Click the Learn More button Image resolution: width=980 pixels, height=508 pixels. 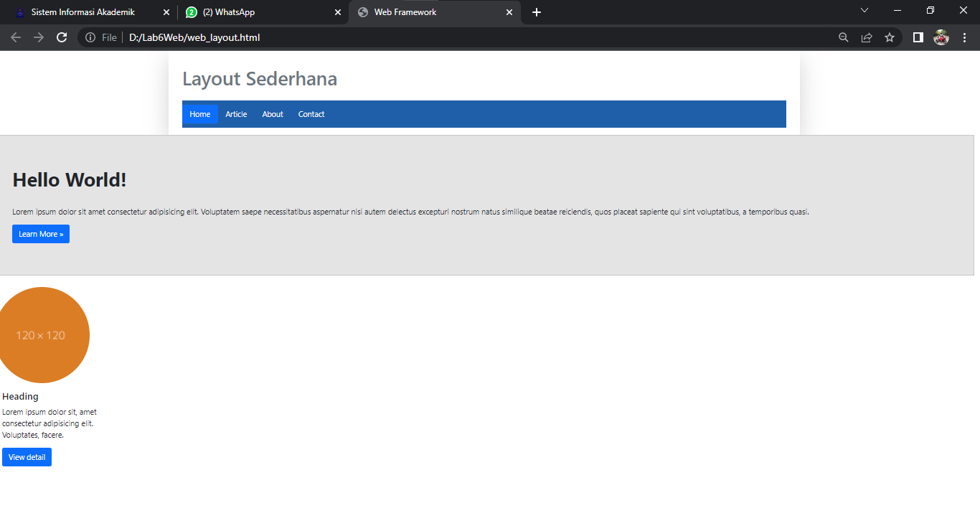pos(40,234)
